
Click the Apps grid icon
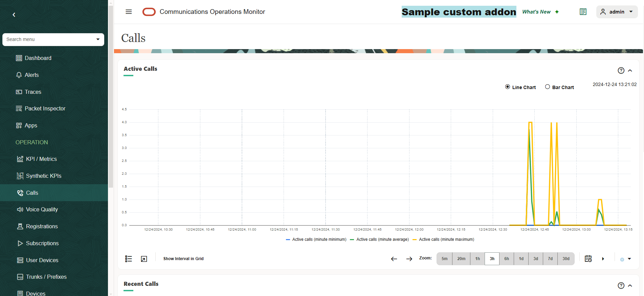coord(19,125)
